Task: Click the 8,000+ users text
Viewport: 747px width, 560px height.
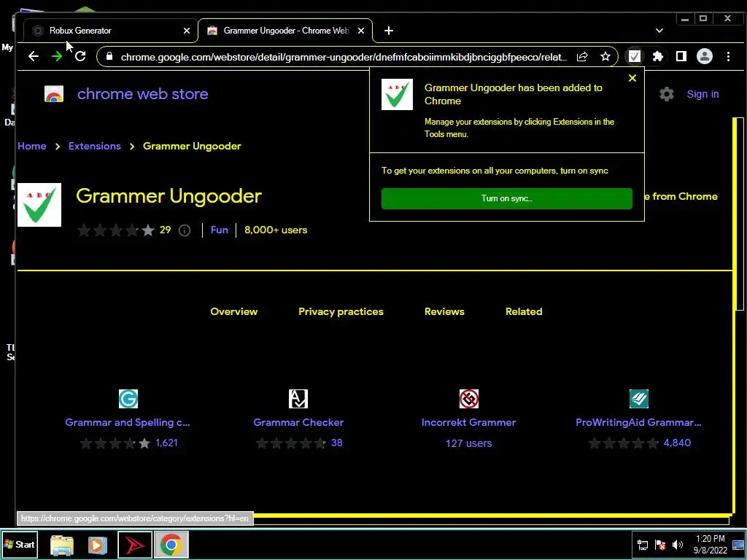Action: point(276,230)
